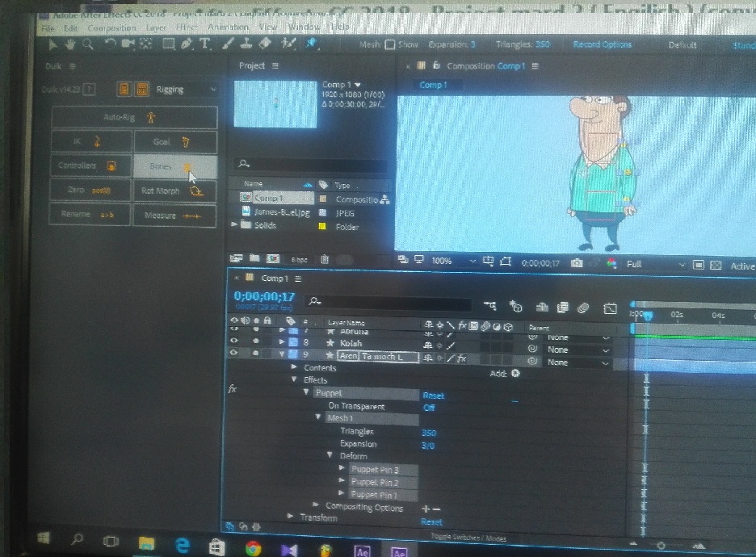Select the Zoom magnifier tool
Image resolution: width=756 pixels, height=557 pixels.
click(88, 44)
